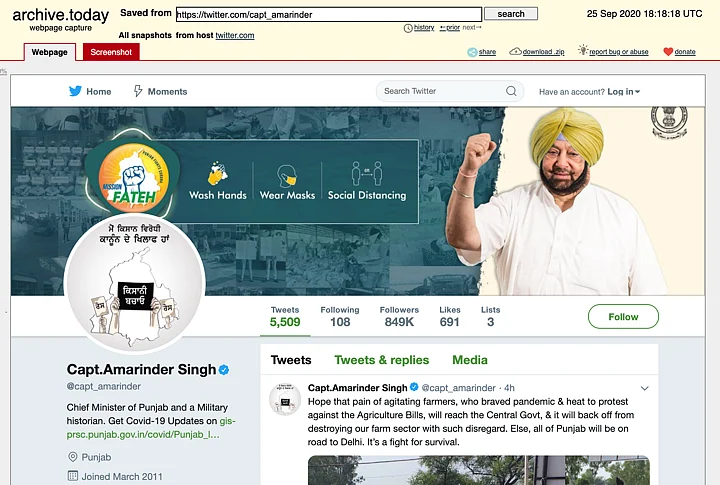Expand the Log in dropdown

624,92
